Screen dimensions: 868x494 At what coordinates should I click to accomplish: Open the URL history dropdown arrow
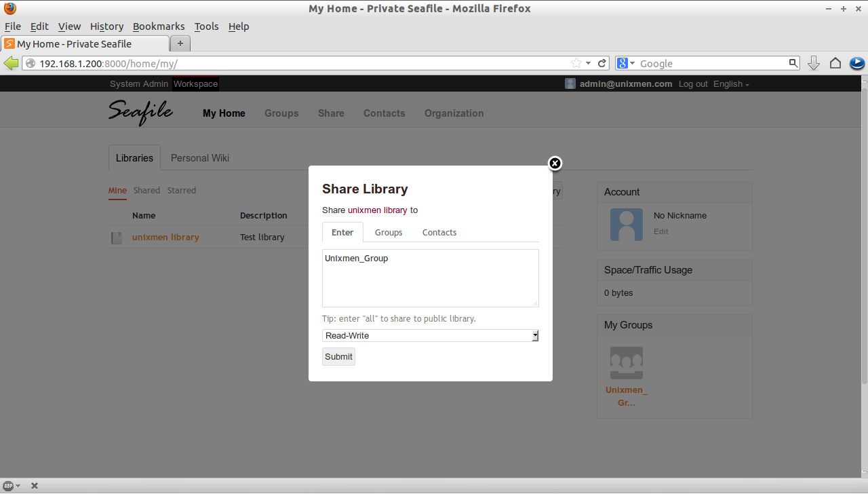tap(589, 63)
